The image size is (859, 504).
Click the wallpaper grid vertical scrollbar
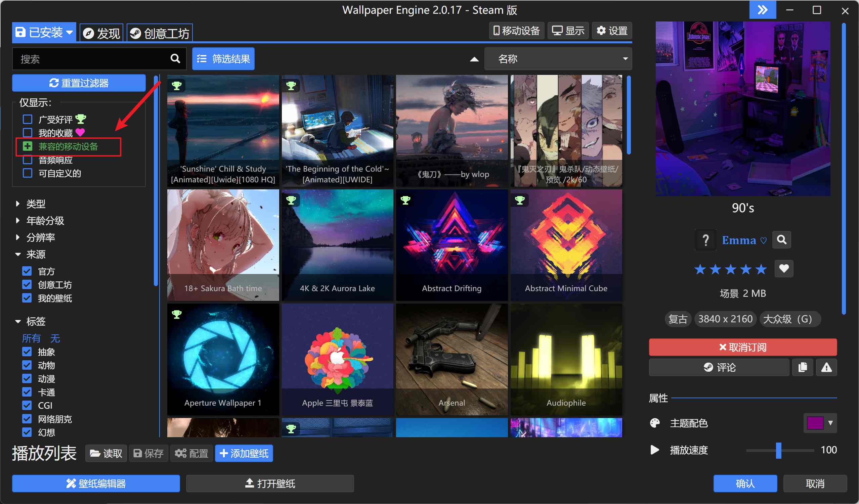coord(628,116)
